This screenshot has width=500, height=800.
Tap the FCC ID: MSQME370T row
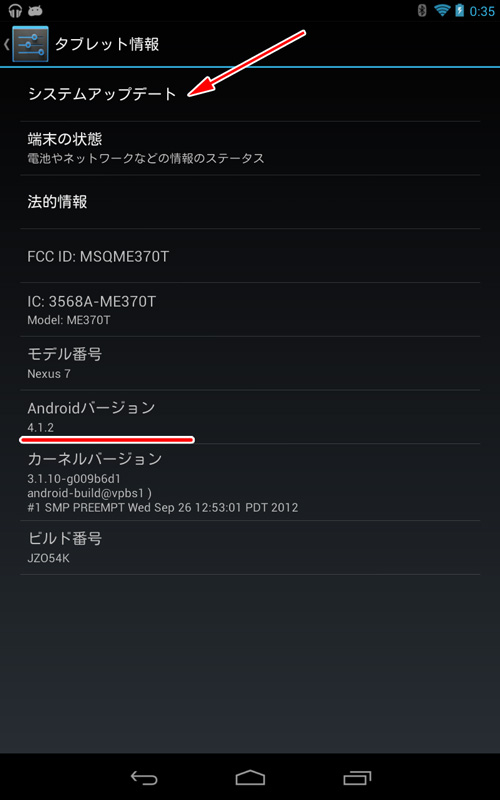(x=250, y=256)
